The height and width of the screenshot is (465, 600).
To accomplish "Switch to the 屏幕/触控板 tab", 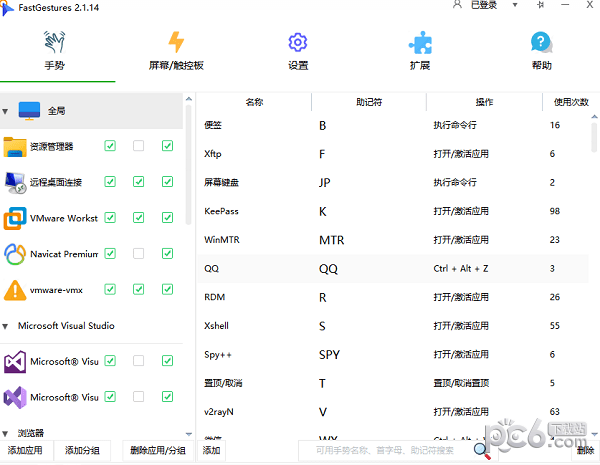I will (176, 50).
